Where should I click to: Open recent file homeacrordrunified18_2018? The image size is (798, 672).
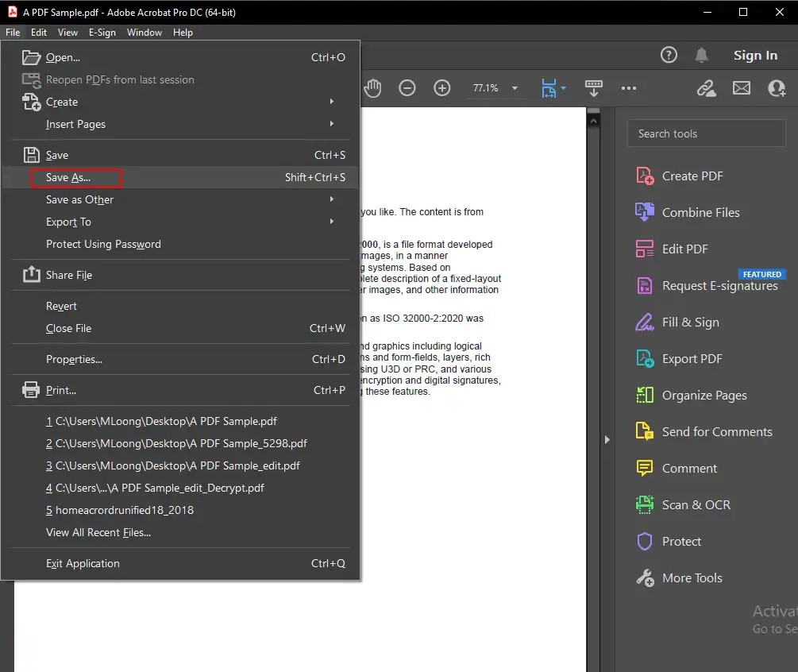181,510
